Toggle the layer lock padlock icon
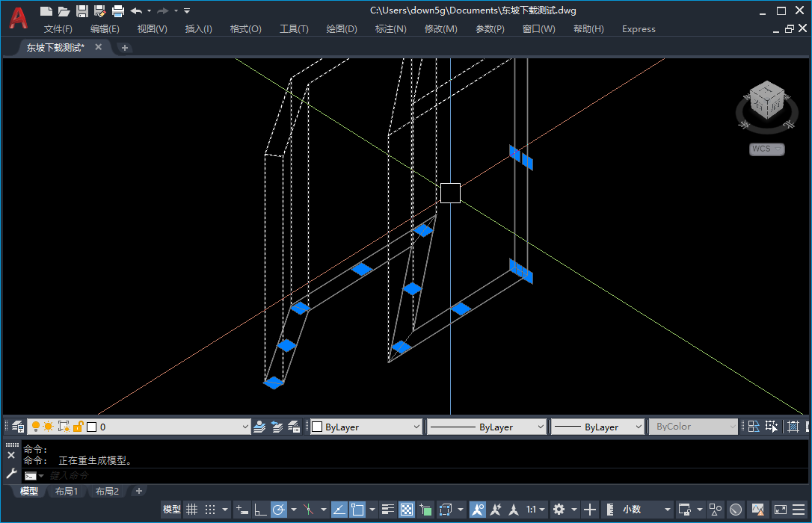The width and height of the screenshot is (812, 523). pos(77,426)
